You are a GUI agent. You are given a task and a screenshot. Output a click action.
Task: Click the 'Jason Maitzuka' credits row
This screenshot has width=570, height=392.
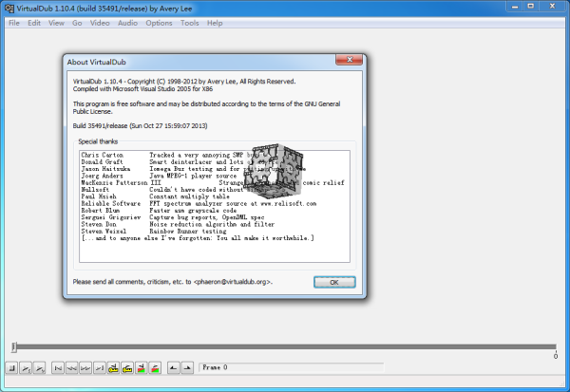[x=194, y=169]
